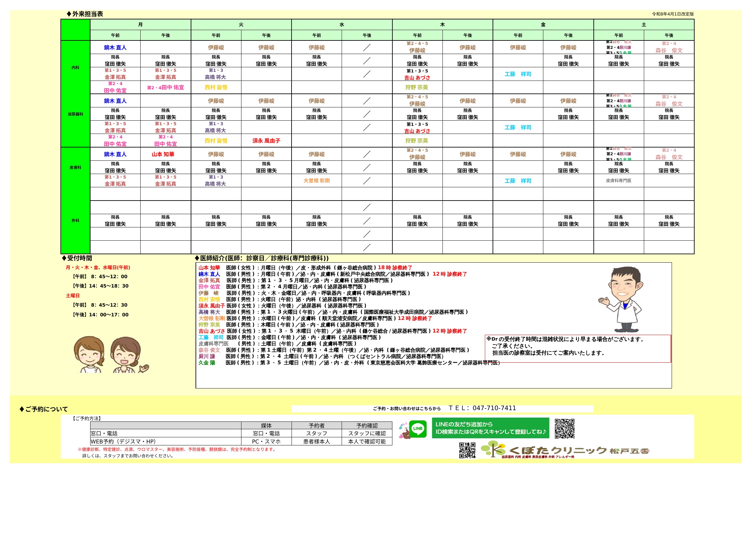This screenshot has height=535, width=756.
Task: Click the QR code beside the LINE banner
Action: [564, 429]
